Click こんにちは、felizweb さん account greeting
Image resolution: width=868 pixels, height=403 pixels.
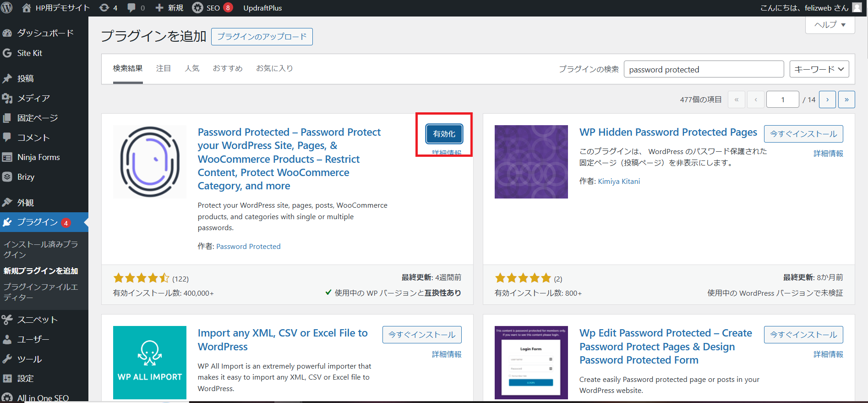(804, 8)
